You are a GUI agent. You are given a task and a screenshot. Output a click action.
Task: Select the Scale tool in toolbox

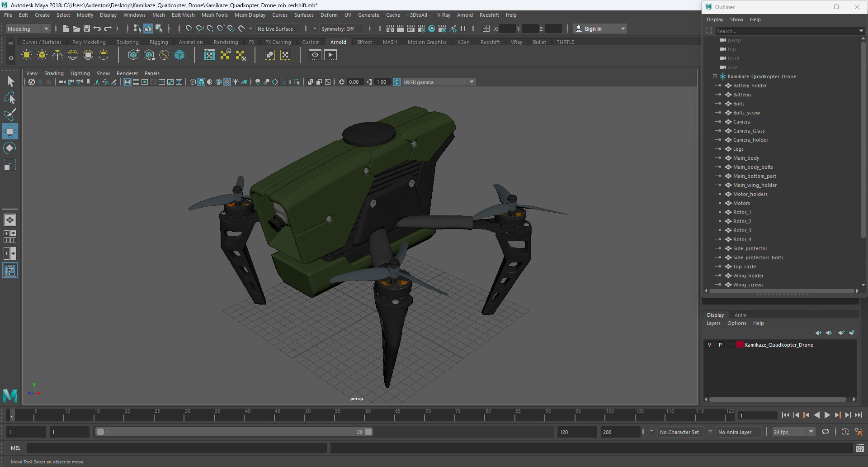pos(10,165)
